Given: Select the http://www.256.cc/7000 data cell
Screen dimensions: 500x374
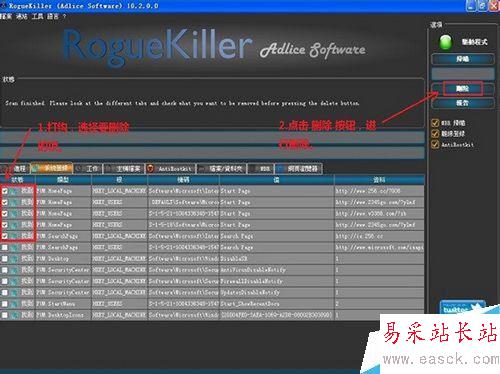Looking at the screenshot, I should [379, 191].
